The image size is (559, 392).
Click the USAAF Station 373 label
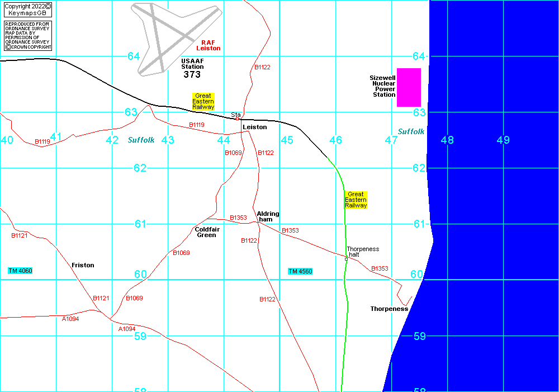click(192, 68)
